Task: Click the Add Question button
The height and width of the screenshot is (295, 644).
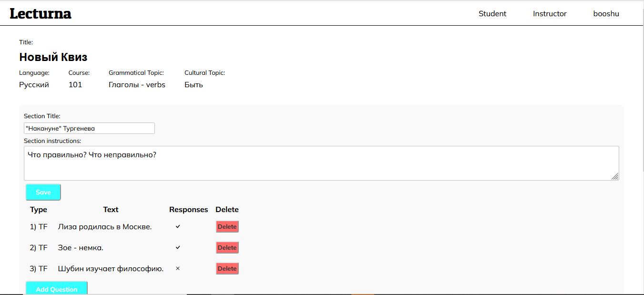Action: tap(56, 289)
